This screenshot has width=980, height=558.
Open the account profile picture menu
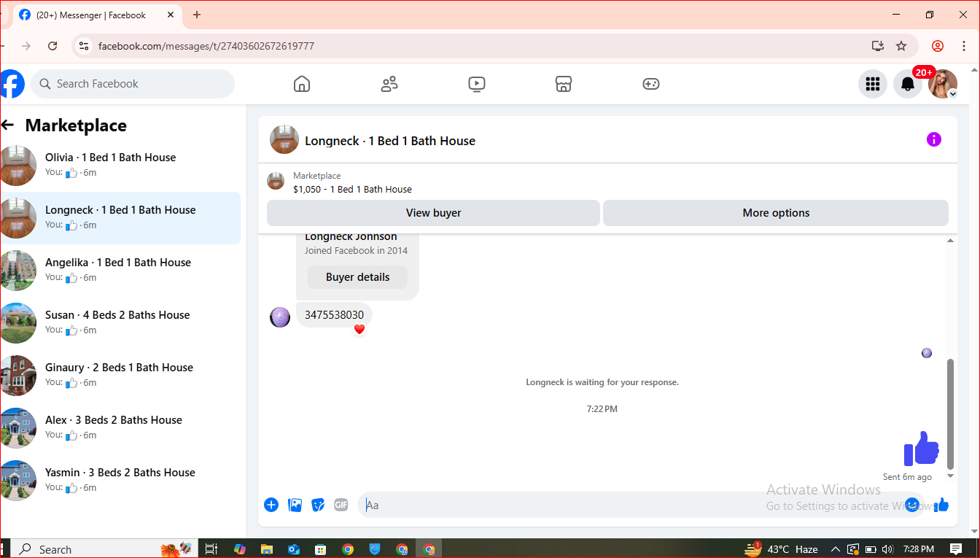(943, 84)
